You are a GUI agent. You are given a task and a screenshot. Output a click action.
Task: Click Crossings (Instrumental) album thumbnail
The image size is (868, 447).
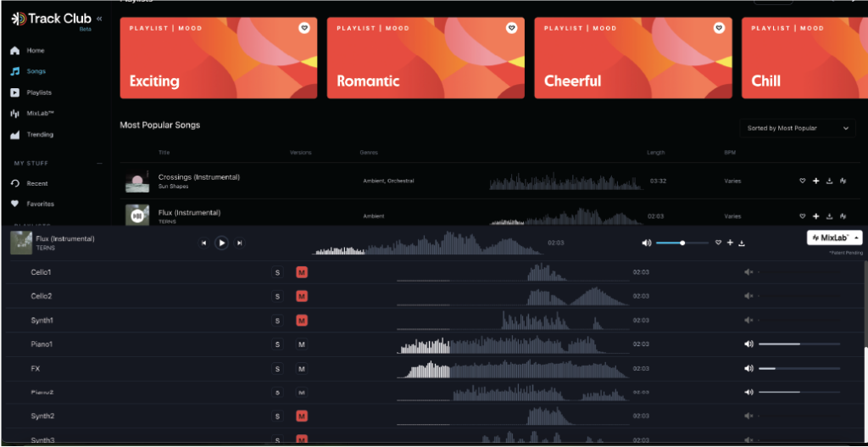(137, 182)
